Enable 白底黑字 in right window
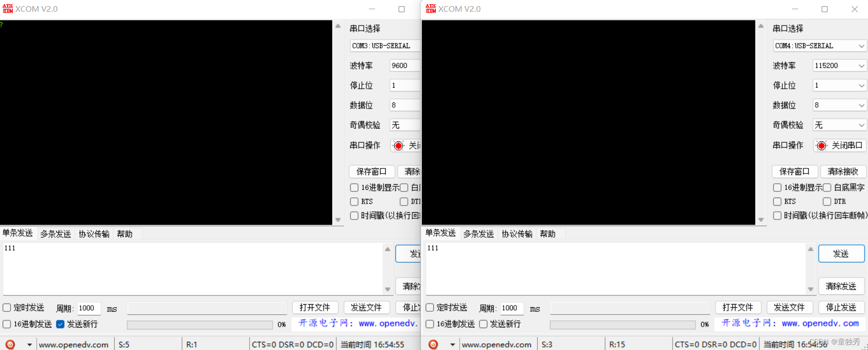This screenshot has width=868, height=350. [x=827, y=188]
